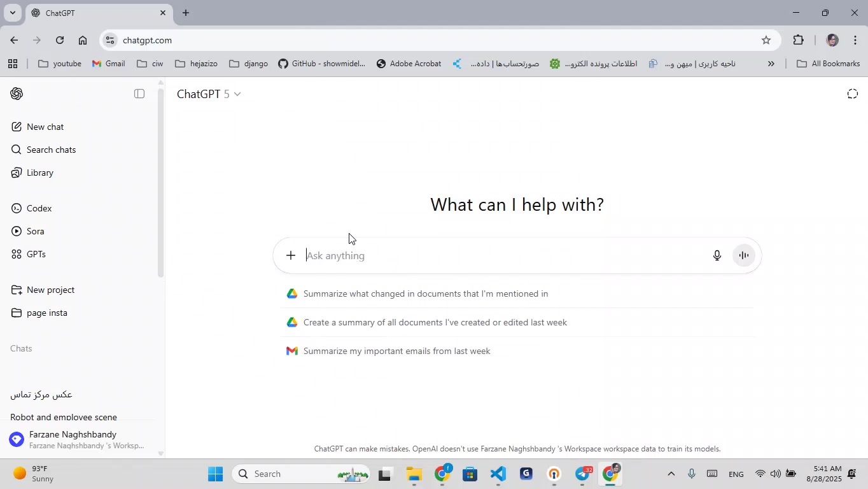Switch to the ChatGPT browser tab
Screen dimensions: 868x489
tap(99, 13)
